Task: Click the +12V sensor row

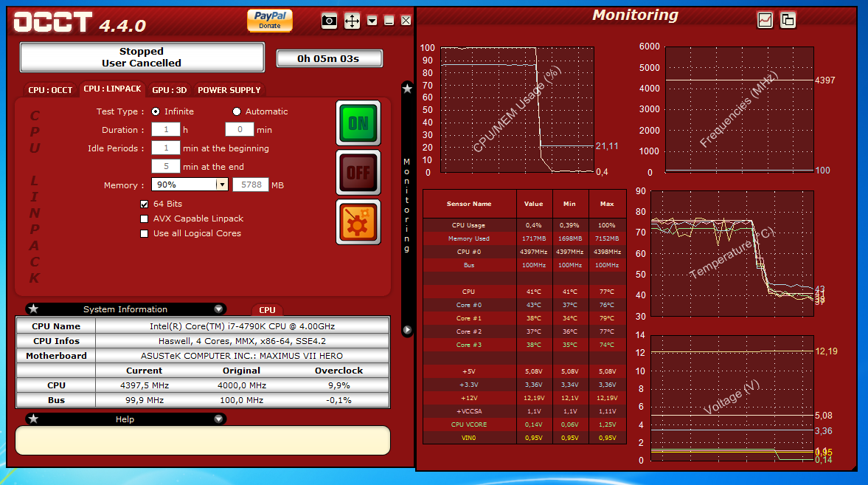Action: click(524, 398)
